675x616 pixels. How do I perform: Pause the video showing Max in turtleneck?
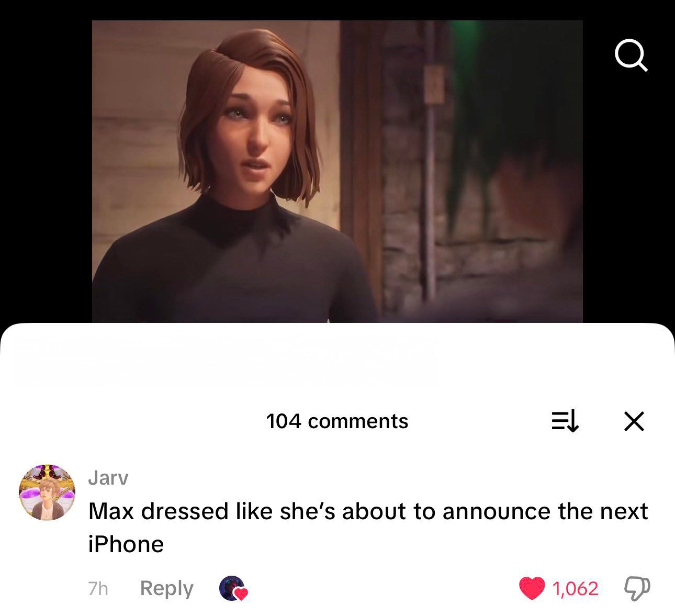point(337,172)
